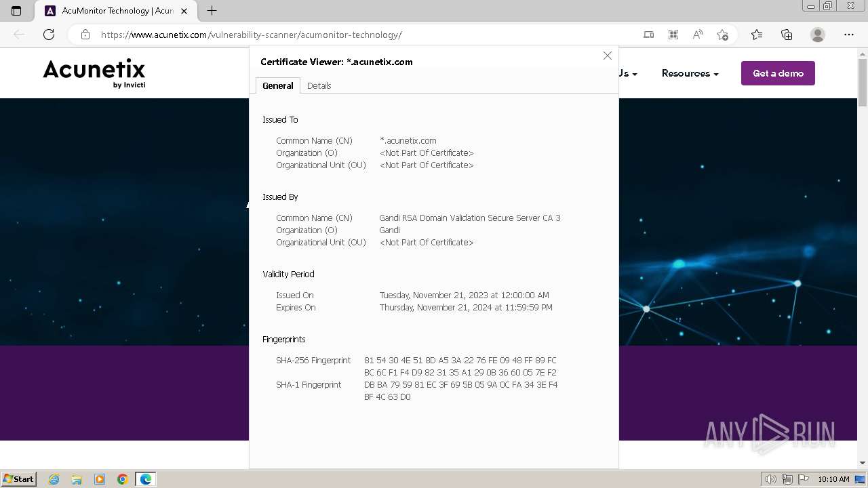Click the Get a demo button
Viewport: 868px width, 488px height.
click(778, 73)
